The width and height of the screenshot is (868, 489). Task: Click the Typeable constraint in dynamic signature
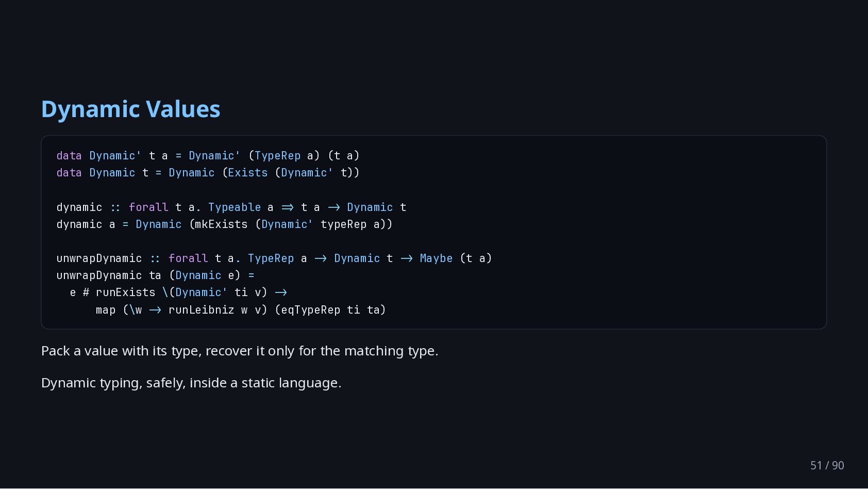click(x=235, y=207)
